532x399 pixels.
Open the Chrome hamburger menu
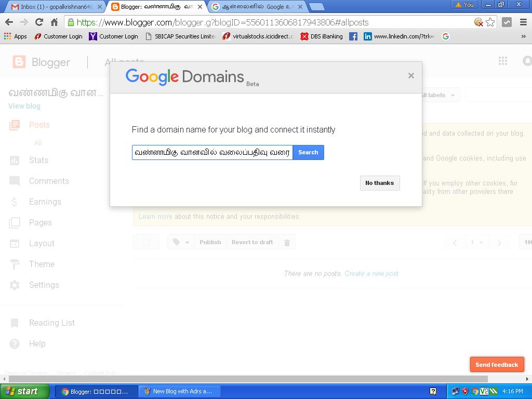coord(524,22)
